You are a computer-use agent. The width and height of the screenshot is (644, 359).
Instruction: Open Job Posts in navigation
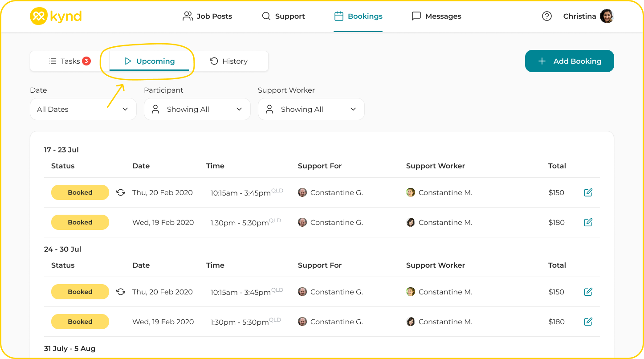(208, 16)
